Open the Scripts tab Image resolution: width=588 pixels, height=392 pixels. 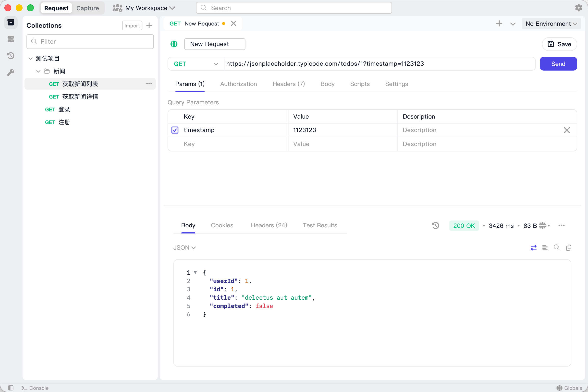click(x=360, y=84)
